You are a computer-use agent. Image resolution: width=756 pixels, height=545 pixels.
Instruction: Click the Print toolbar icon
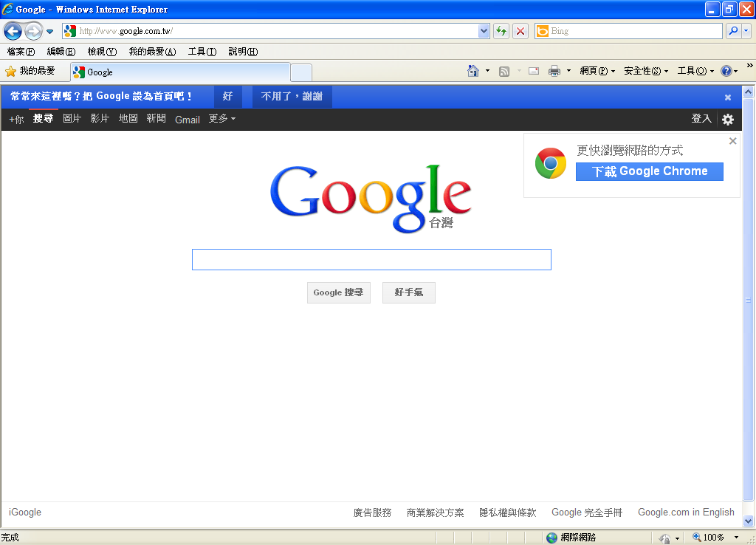click(x=554, y=71)
